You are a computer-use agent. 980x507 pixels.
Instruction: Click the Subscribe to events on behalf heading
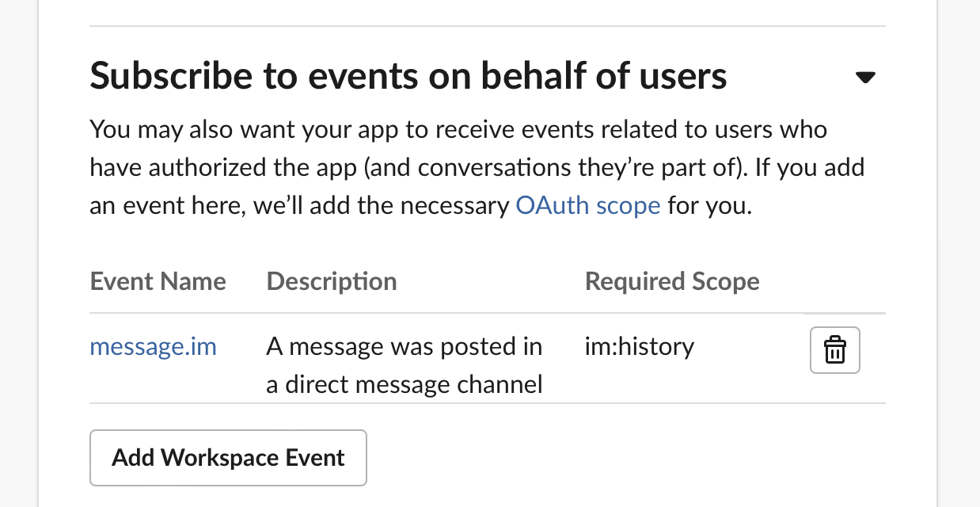(408, 76)
